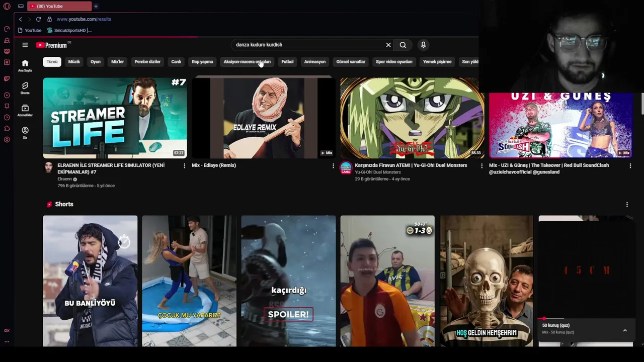
Task: Switch to the (86) YouTube browser tab
Action: tap(59, 6)
